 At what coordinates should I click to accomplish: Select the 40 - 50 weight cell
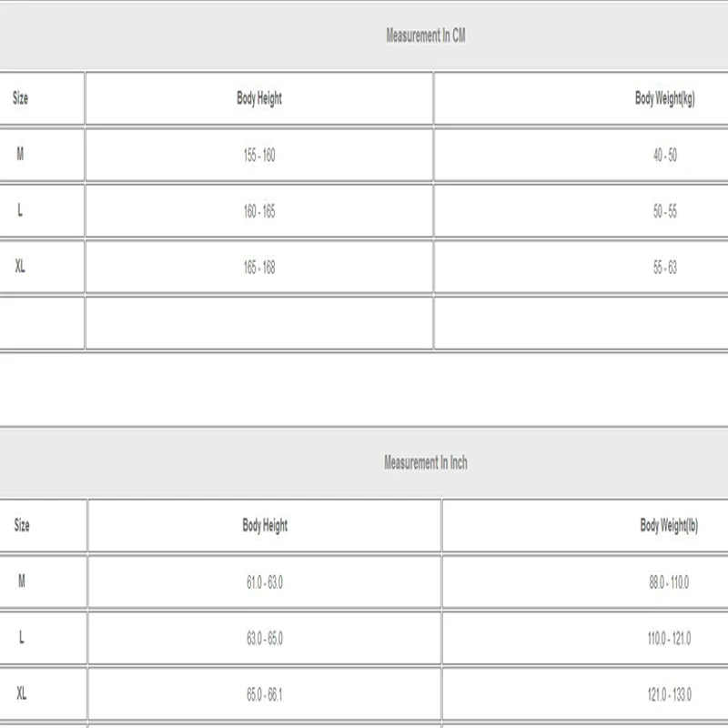coord(581,155)
